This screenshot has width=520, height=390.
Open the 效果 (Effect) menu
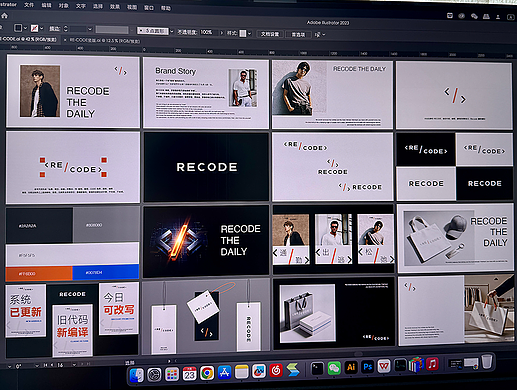point(115,7)
